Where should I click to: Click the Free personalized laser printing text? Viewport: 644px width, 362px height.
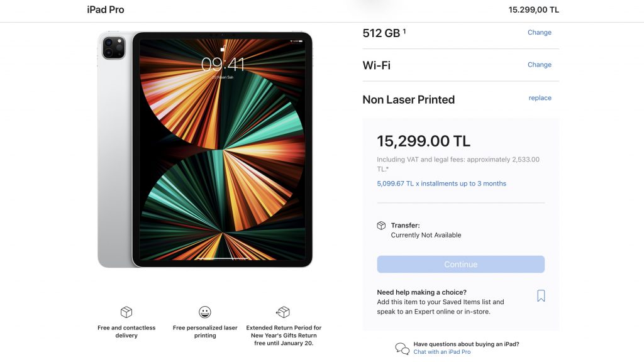(205, 332)
